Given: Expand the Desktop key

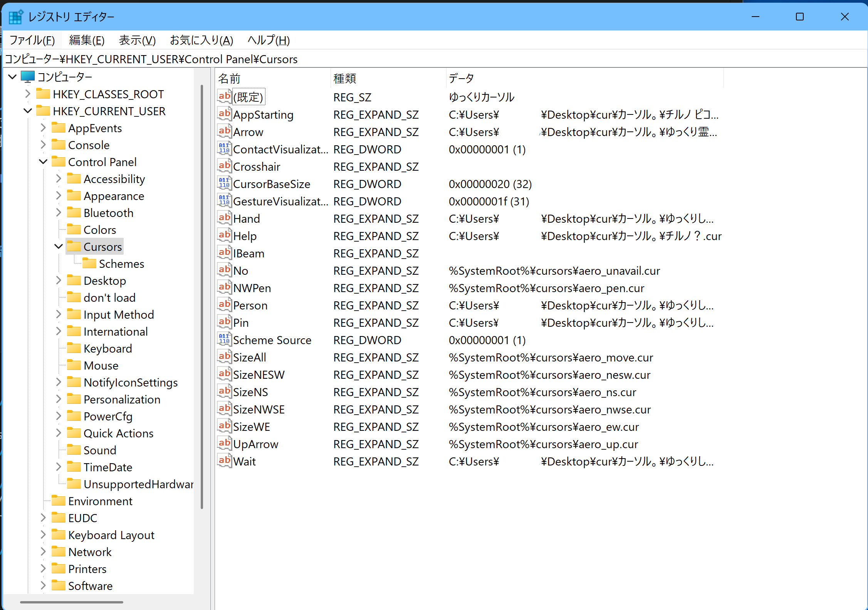Looking at the screenshot, I should point(59,280).
